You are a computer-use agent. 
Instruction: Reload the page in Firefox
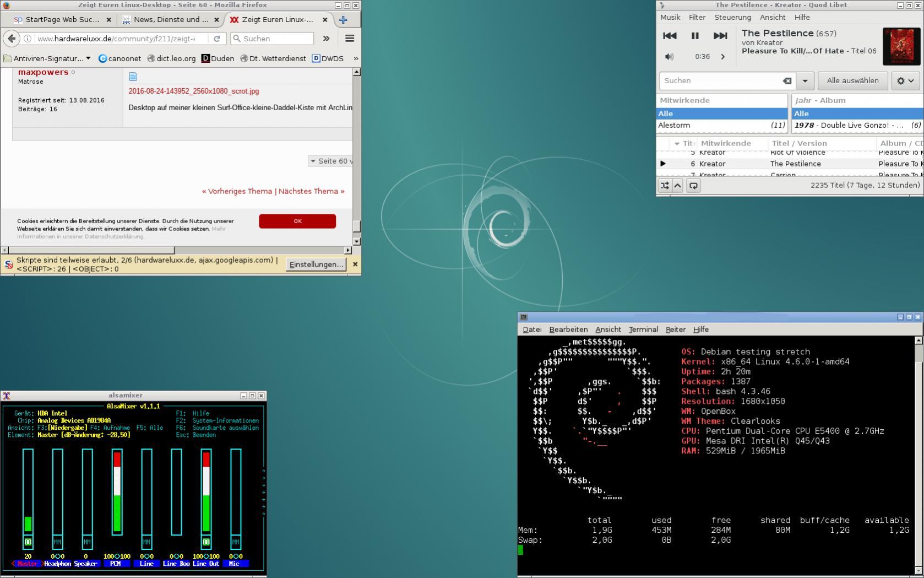pyautogui.click(x=217, y=39)
